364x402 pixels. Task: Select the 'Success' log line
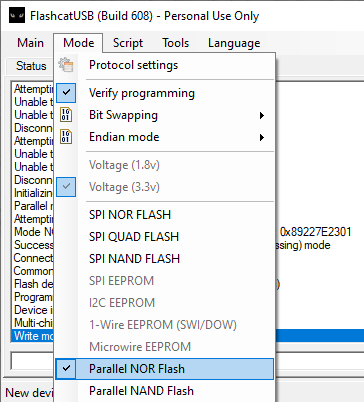[x=34, y=245]
